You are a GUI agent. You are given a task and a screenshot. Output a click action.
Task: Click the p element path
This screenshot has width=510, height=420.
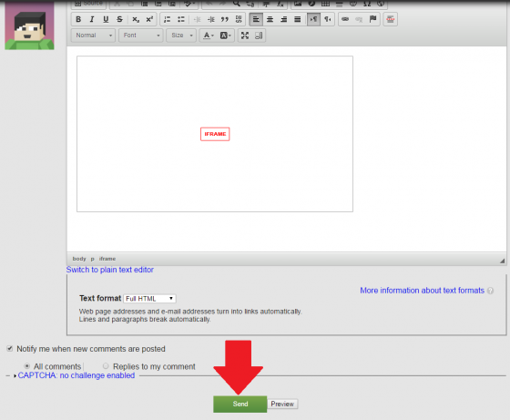pos(92,259)
